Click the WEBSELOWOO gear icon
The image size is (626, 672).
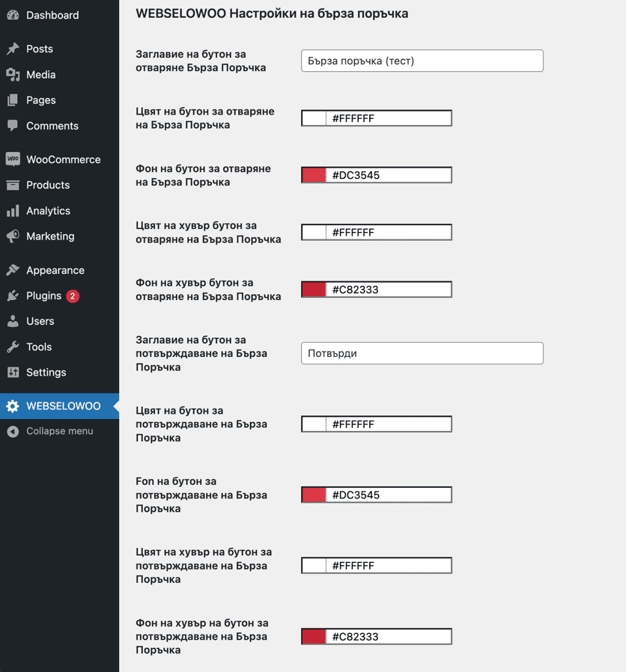[13, 406]
